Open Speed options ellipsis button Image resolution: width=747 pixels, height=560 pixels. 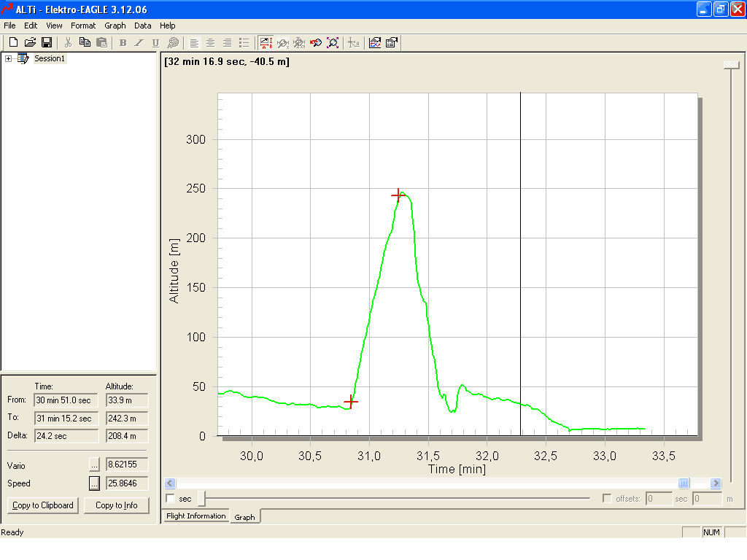tap(94, 483)
